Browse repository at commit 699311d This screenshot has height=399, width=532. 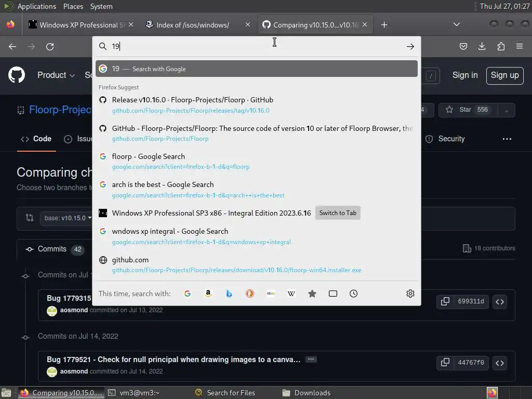(500, 302)
